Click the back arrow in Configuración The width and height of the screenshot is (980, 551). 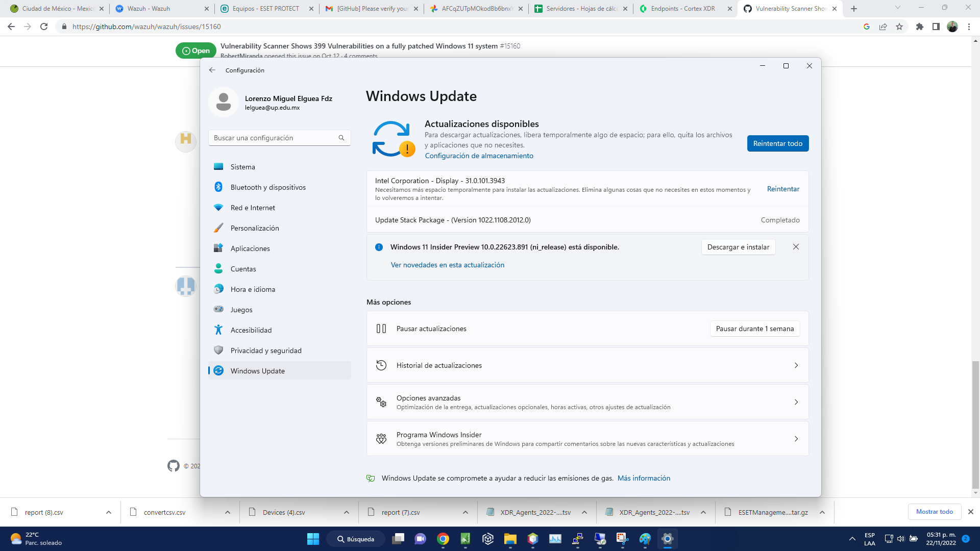coord(213,70)
